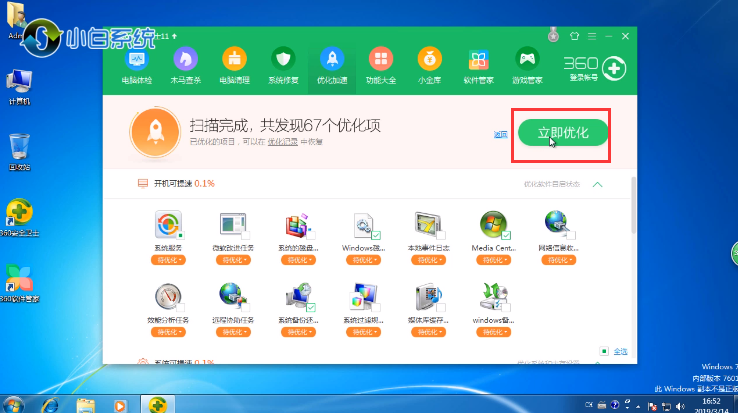Launch 软件管家 from the top bar
Screen dimensions: 738x413
pyautogui.click(x=478, y=67)
